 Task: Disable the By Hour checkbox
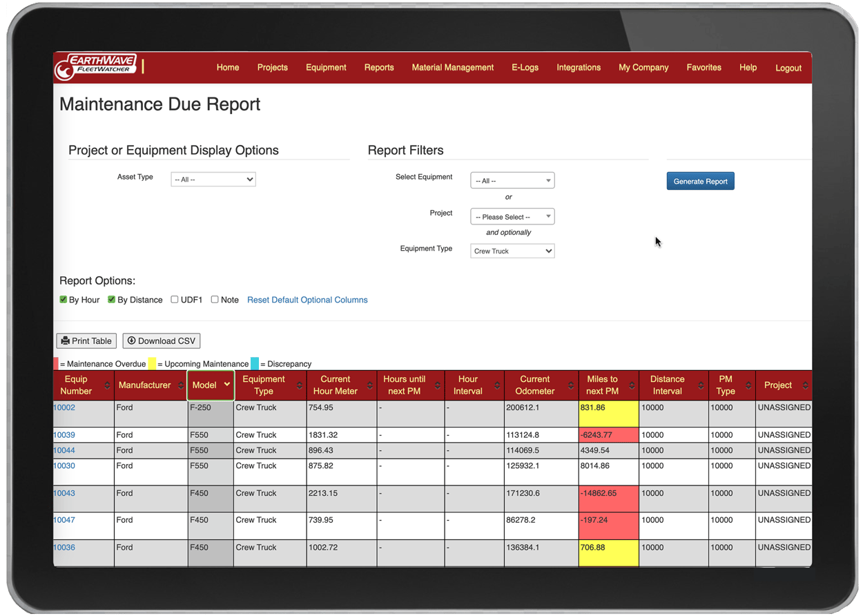pos(62,300)
